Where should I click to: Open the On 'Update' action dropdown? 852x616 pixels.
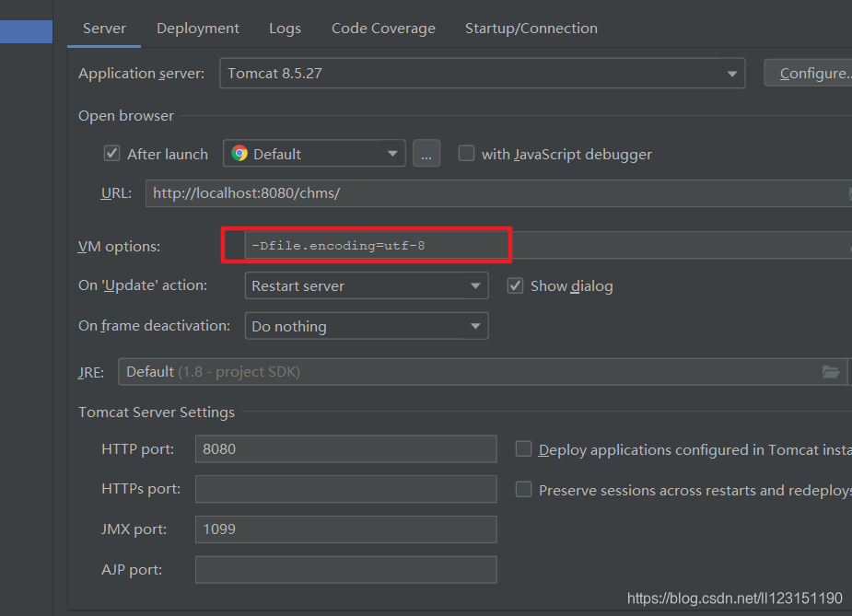tap(367, 285)
